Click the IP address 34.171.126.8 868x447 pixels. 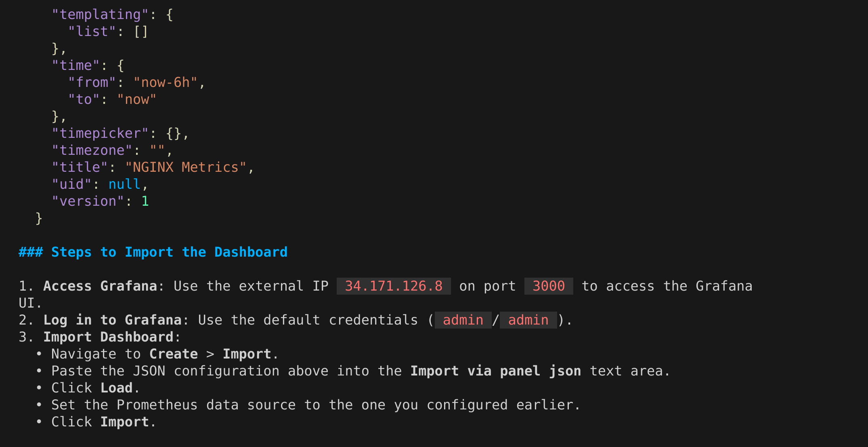[x=394, y=286]
